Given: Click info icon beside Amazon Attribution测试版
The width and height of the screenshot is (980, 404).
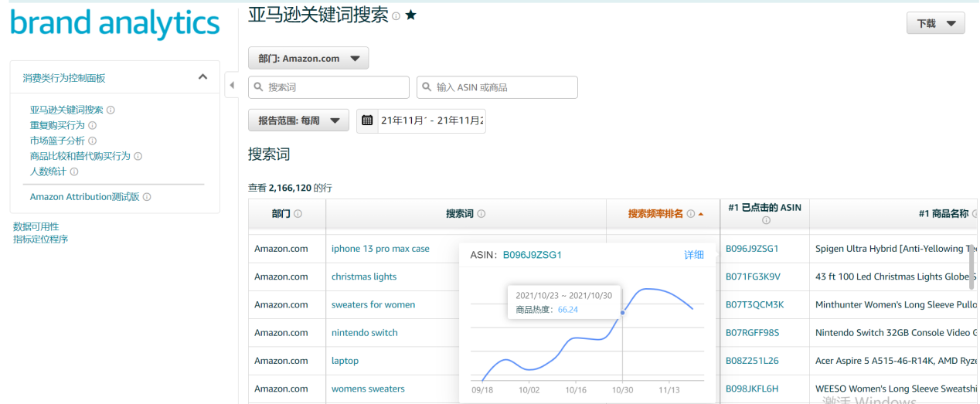Looking at the screenshot, I should [147, 197].
